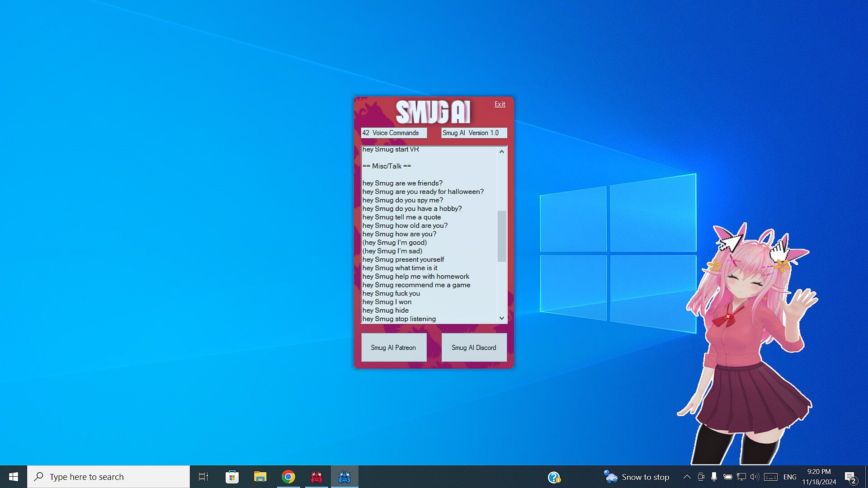
Task: Click the commands list scrollbar thumb
Action: 501,236
